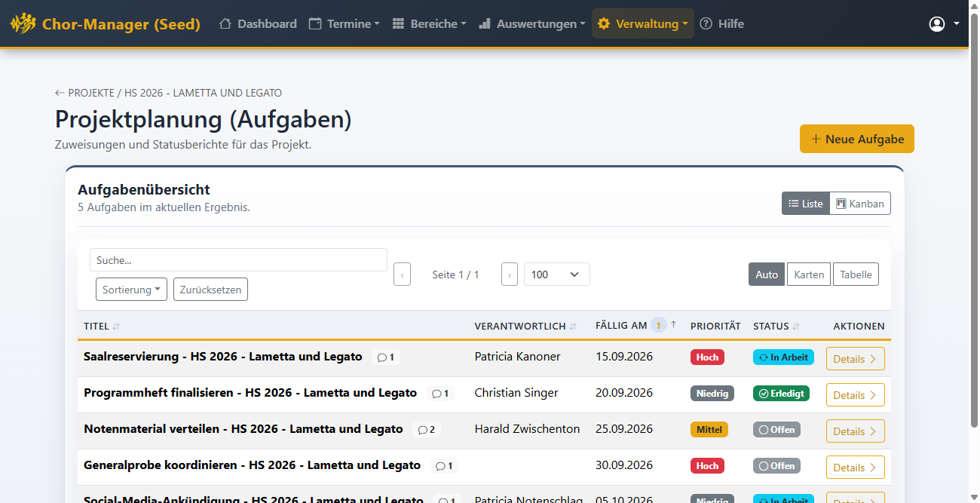This screenshot has width=980, height=503.
Task: Click Niedrig badge on Programmheft finalisieren row
Action: tap(712, 394)
